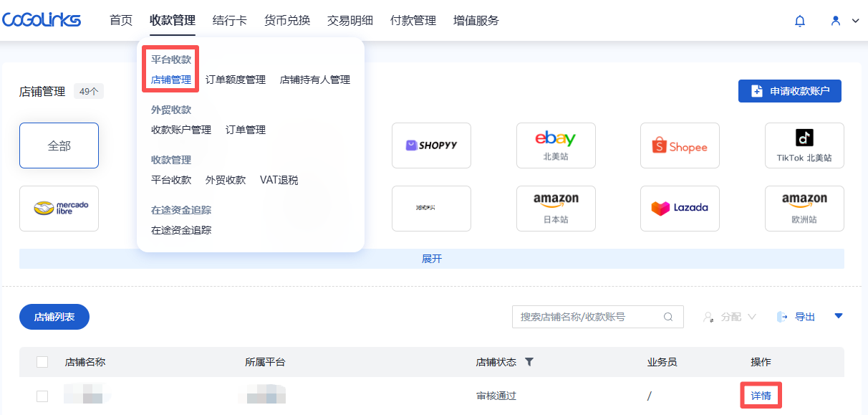Image resolution: width=868 pixels, height=415 pixels.
Task: Check the first store row checkbox
Action: (42, 396)
